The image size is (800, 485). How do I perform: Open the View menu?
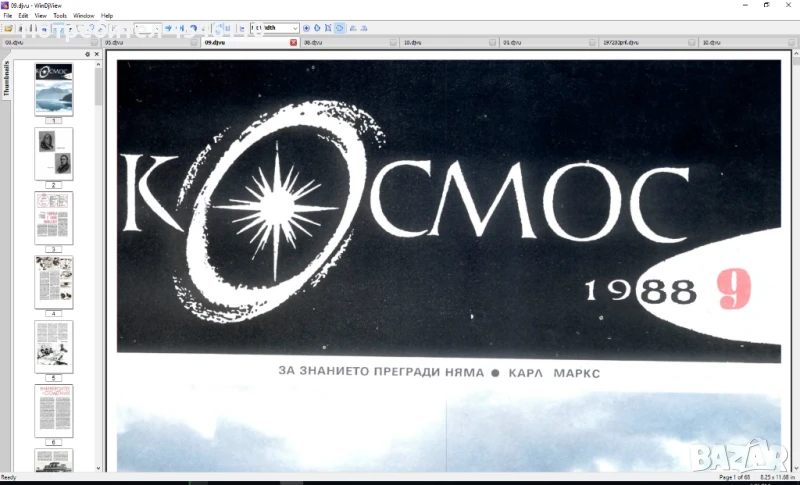click(x=41, y=16)
